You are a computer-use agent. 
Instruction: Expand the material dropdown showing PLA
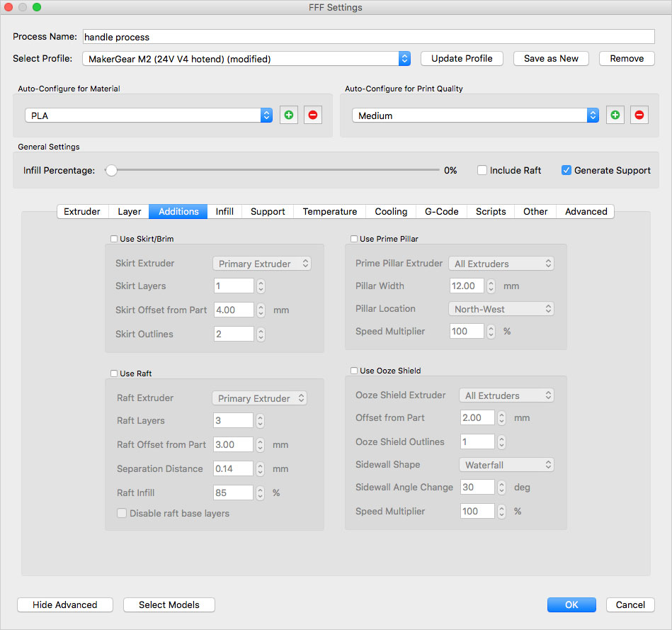click(x=149, y=115)
